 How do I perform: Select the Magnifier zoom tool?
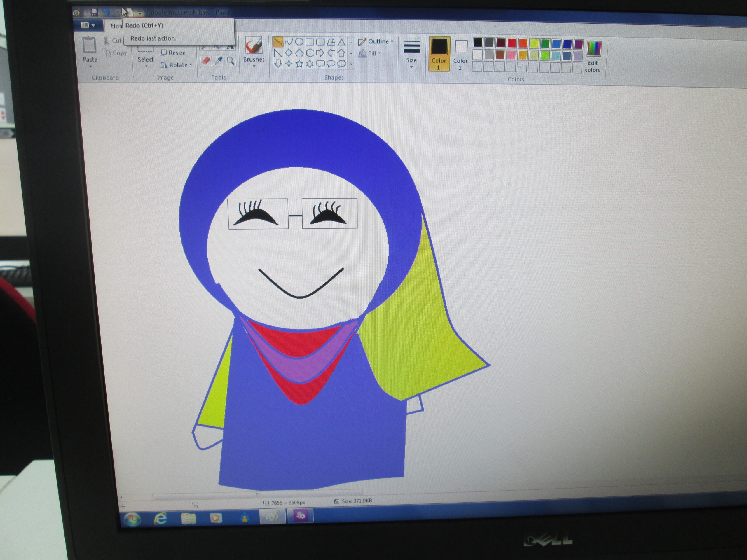coord(231,61)
